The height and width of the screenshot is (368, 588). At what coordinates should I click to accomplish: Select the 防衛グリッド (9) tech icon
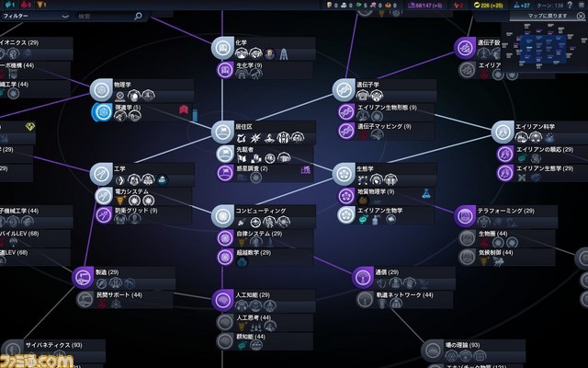click(x=104, y=215)
